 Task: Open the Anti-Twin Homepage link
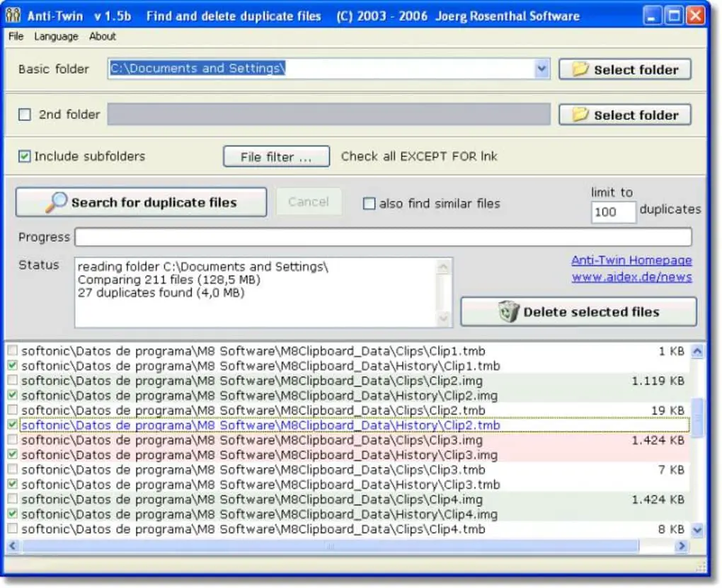coord(631,260)
